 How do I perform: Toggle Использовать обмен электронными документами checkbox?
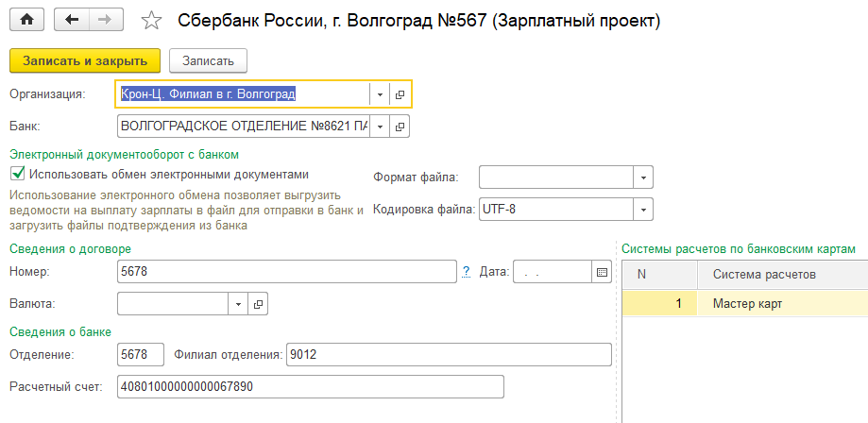[x=17, y=174]
